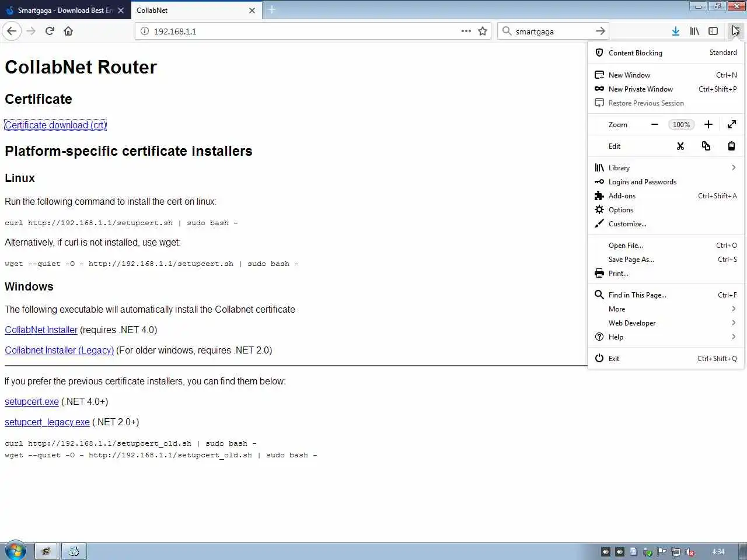
Task: Submit the smartgaga search with the arrow
Action: [600, 31]
